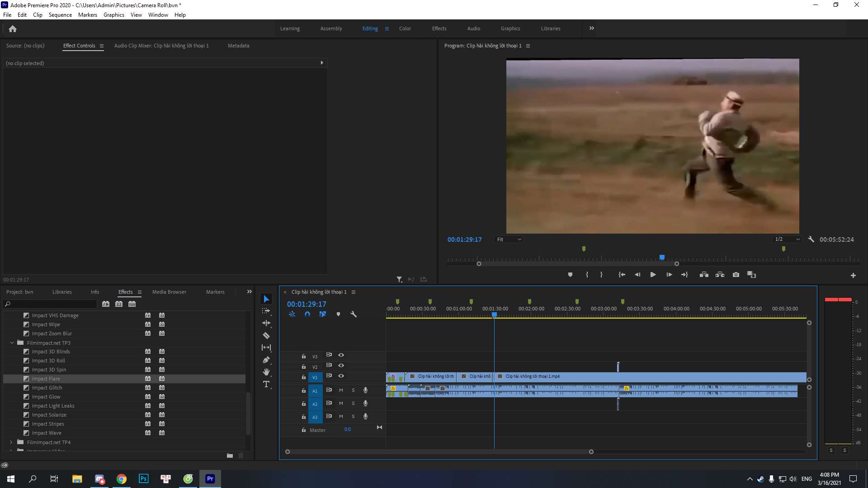Expand FilmImpact.net TP4 folder
Screen dimensions: 868x488
(x=11, y=442)
